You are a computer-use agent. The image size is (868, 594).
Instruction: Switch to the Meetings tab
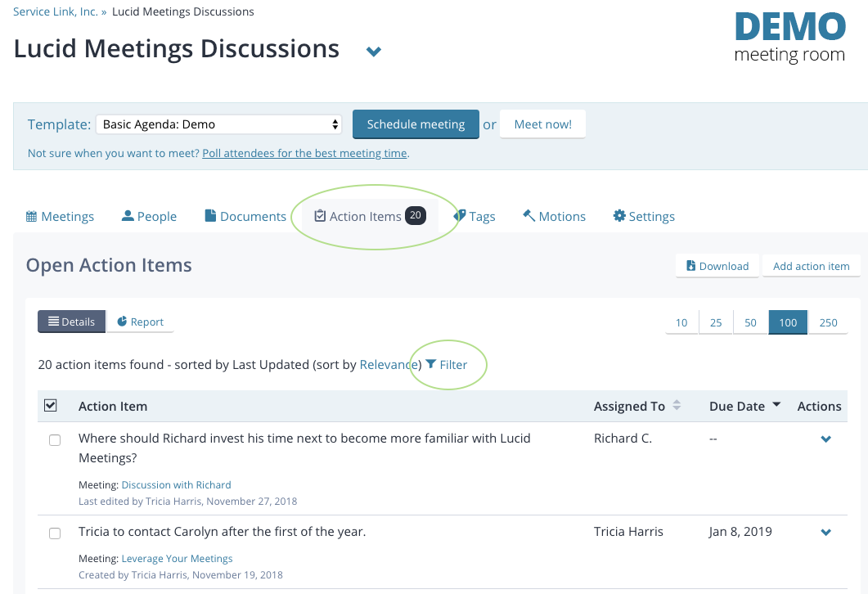click(60, 217)
